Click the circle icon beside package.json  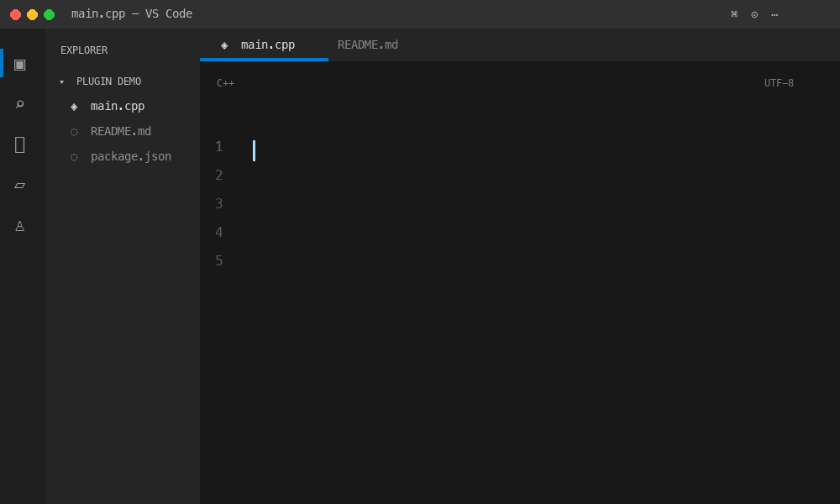coord(74,157)
